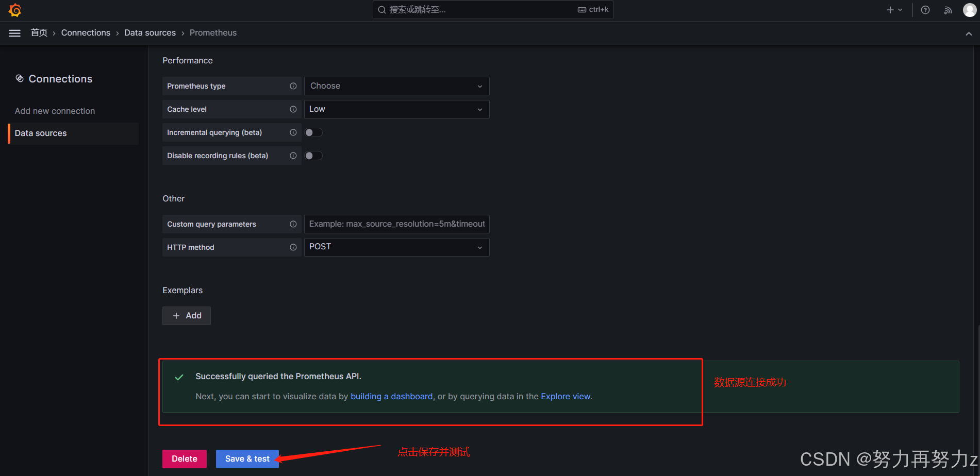
Task: Click the Prometheus breadcrumb
Action: point(213,32)
